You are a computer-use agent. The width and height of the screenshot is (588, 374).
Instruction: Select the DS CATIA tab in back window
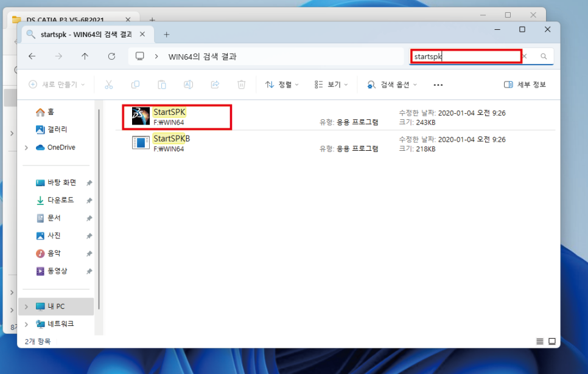click(x=65, y=19)
